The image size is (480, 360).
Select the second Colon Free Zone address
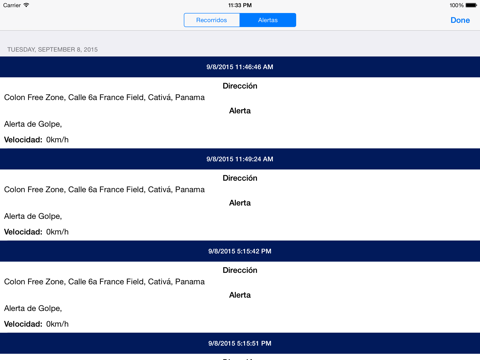point(104,189)
